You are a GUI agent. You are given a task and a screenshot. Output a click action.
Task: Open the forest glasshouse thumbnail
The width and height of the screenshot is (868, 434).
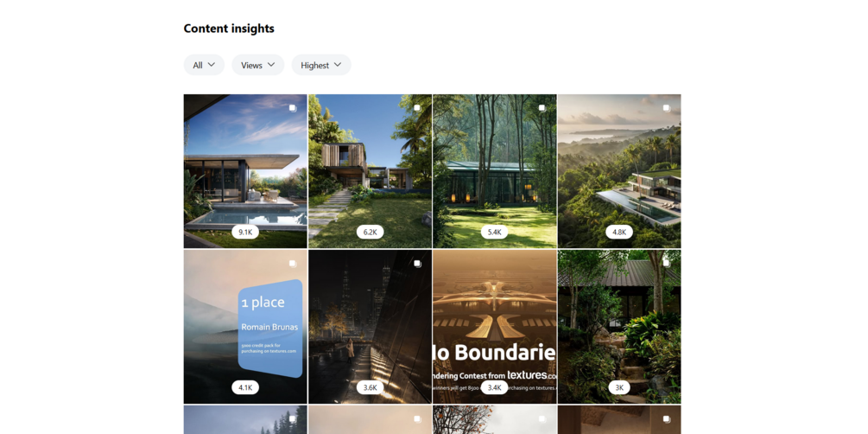495,171
